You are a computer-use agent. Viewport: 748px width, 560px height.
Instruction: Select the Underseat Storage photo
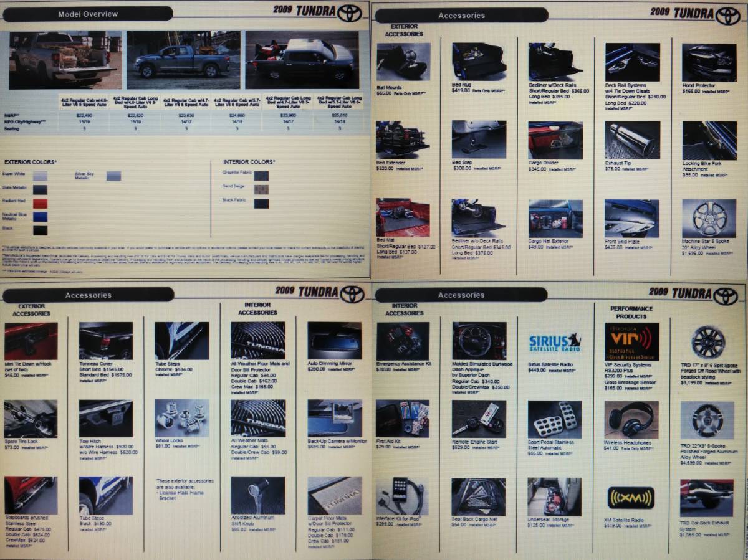[x=555, y=497]
